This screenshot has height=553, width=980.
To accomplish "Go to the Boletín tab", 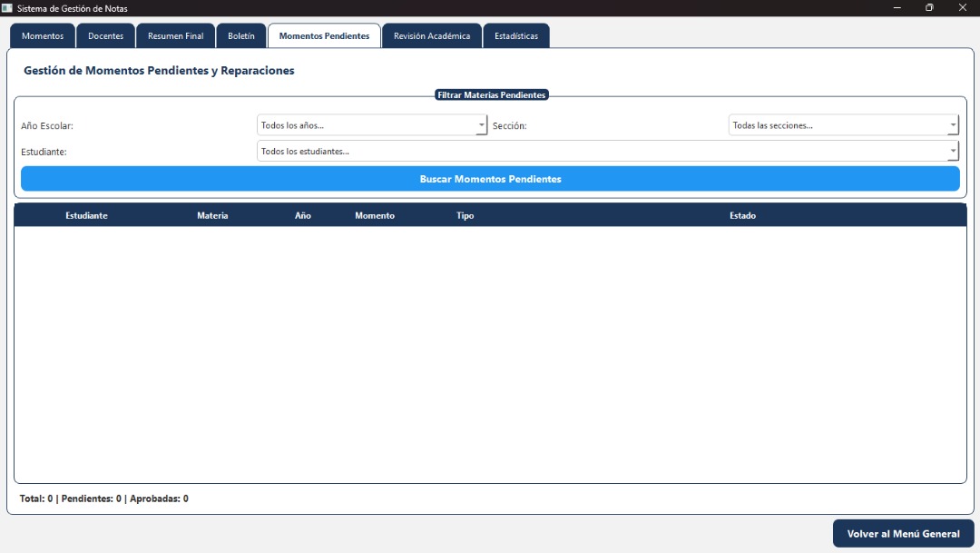I will coord(241,36).
